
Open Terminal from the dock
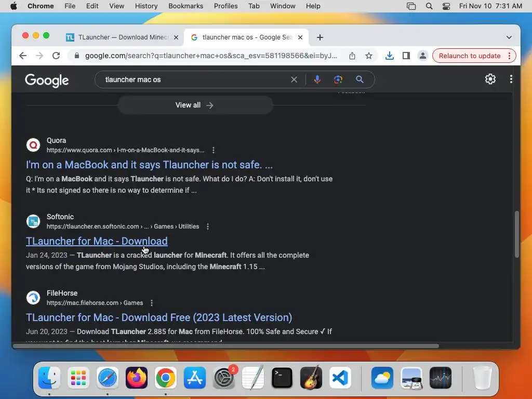point(282,378)
